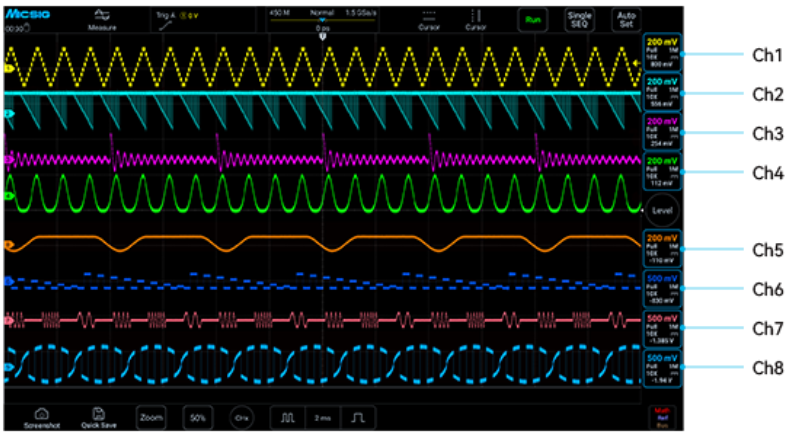
Task: Click the memory depth position bar
Action: coord(323,20)
